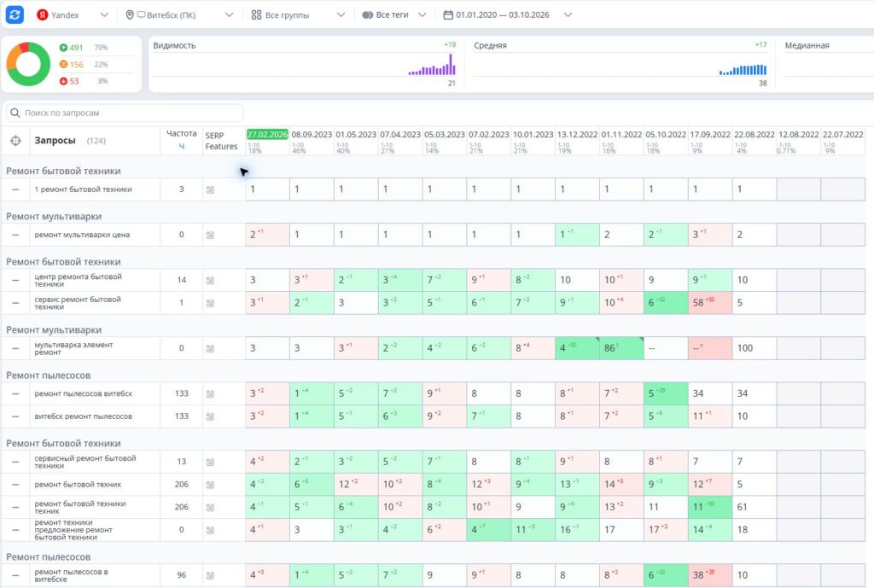Screen dimensions: 874x588
Task: Click the calendar icon in date range
Action: point(448,15)
